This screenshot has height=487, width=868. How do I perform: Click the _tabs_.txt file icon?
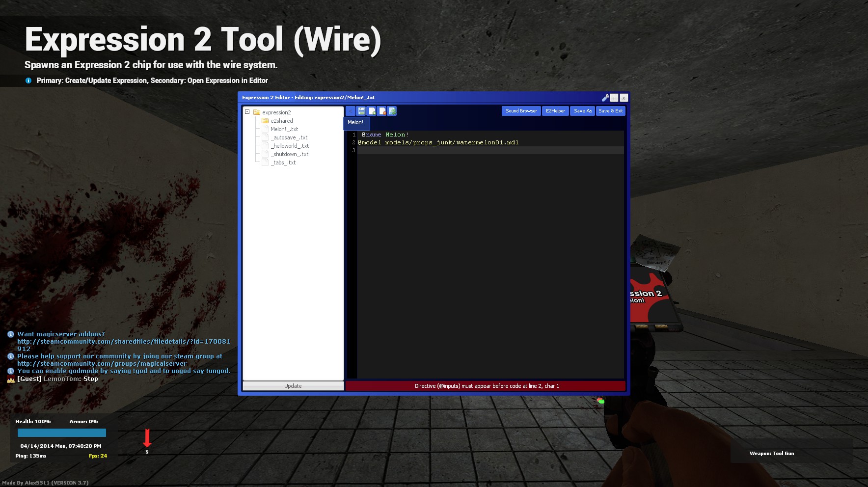(x=265, y=162)
